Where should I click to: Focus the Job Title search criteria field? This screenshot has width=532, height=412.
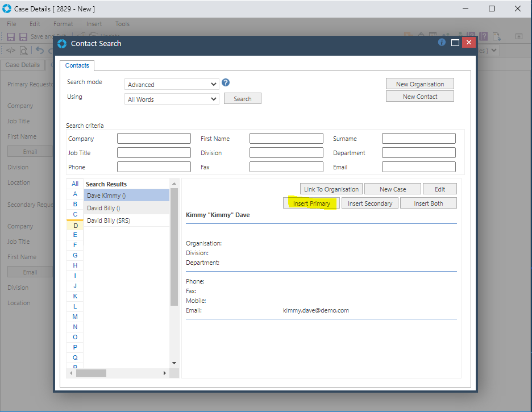point(154,153)
